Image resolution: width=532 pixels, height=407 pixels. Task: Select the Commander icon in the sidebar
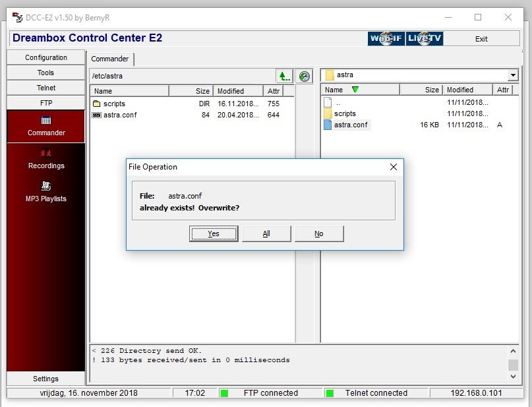click(46, 121)
